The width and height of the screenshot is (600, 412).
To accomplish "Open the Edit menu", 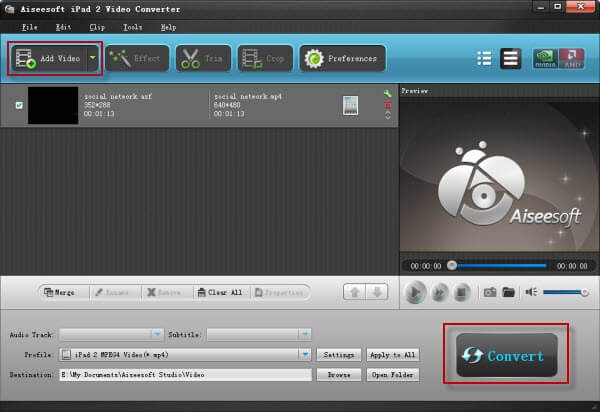I will tap(63, 27).
